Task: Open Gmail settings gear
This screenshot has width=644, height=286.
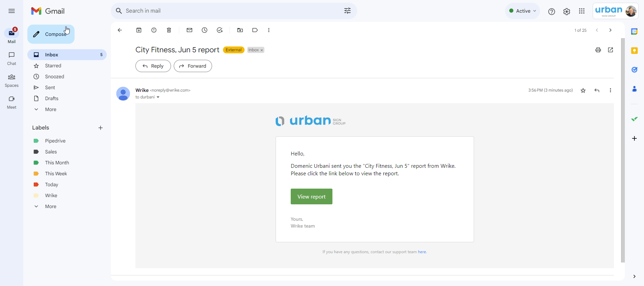Action: (567, 11)
